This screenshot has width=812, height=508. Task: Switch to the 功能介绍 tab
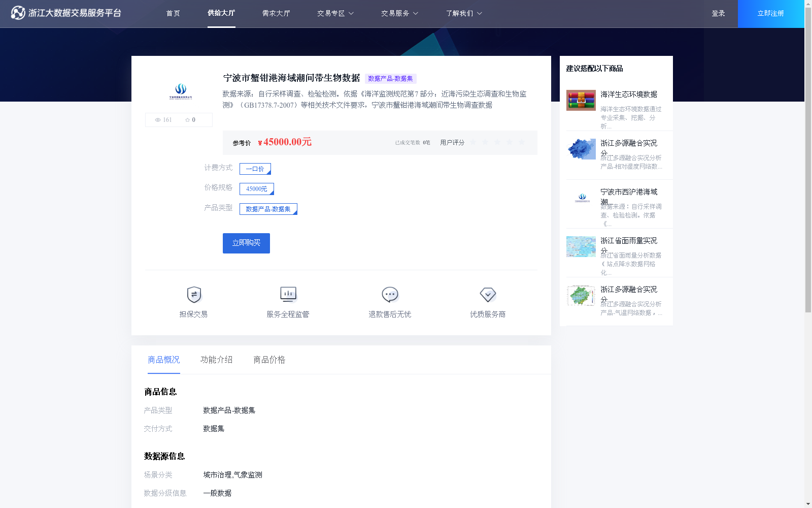tap(217, 360)
